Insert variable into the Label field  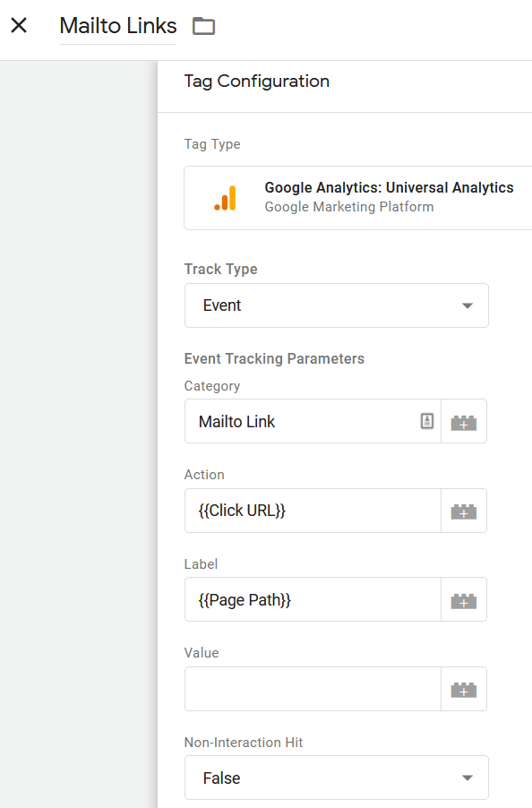(x=464, y=600)
